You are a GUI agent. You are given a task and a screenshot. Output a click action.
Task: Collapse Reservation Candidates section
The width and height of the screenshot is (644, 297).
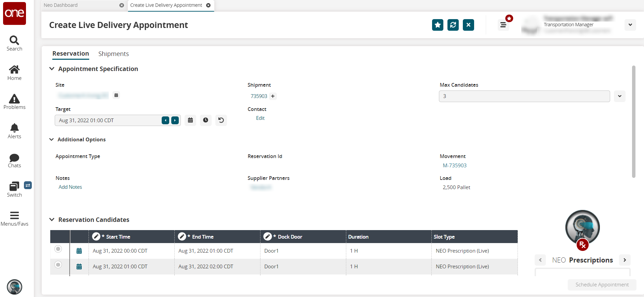52,220
